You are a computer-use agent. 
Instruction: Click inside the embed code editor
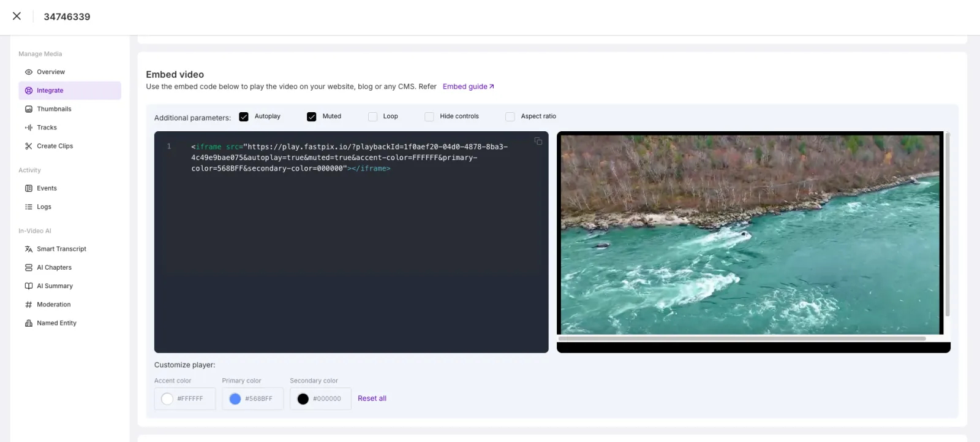click(x=351, y=242)
